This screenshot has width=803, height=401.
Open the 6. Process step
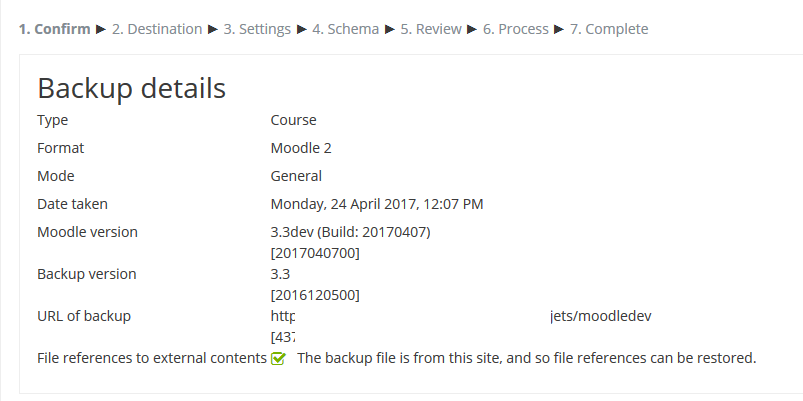point(516,29)
